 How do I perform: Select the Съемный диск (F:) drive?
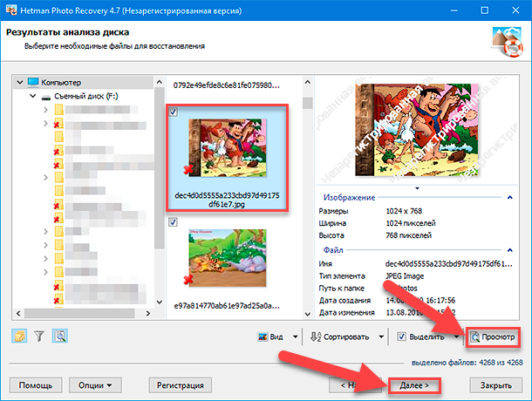click(x=85, y=97)
